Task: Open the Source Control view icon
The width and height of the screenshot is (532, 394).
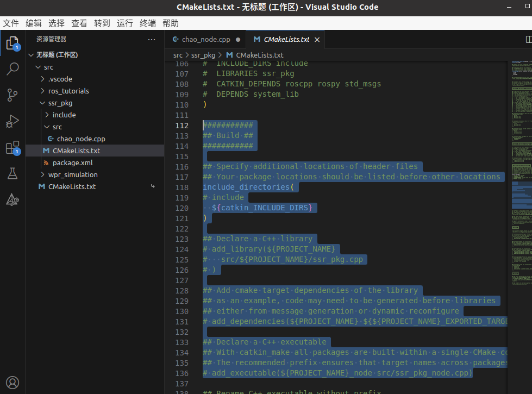Action: tap(12, 95)
